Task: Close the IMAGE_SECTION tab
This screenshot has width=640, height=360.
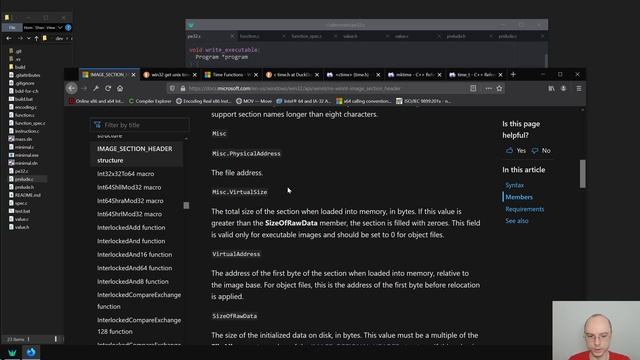Action: pos(133,75)
